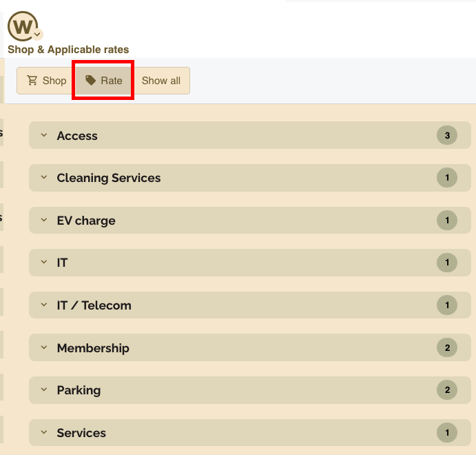Click the Shop & Applicable rates heading

point(68,50)
